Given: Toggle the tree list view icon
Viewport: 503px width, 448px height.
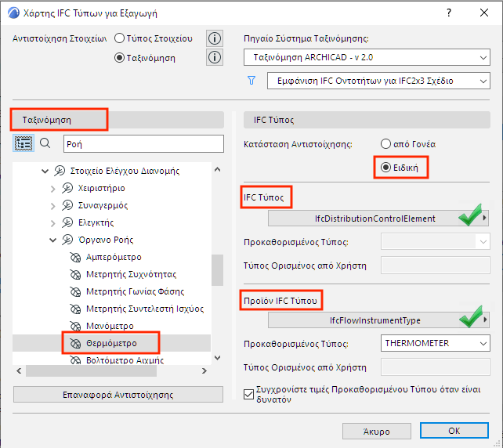Looking at the screenshot, I should tap(24, 143).
